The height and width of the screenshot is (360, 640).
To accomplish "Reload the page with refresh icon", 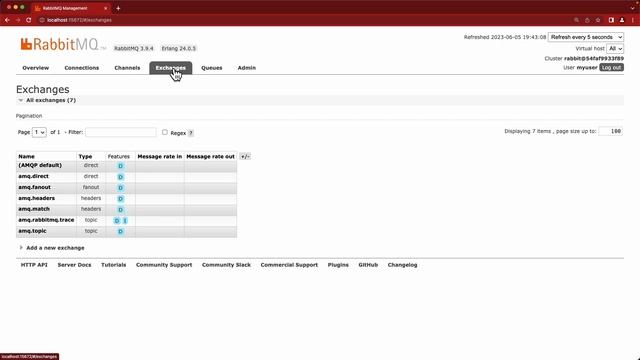I will (29, 20).
